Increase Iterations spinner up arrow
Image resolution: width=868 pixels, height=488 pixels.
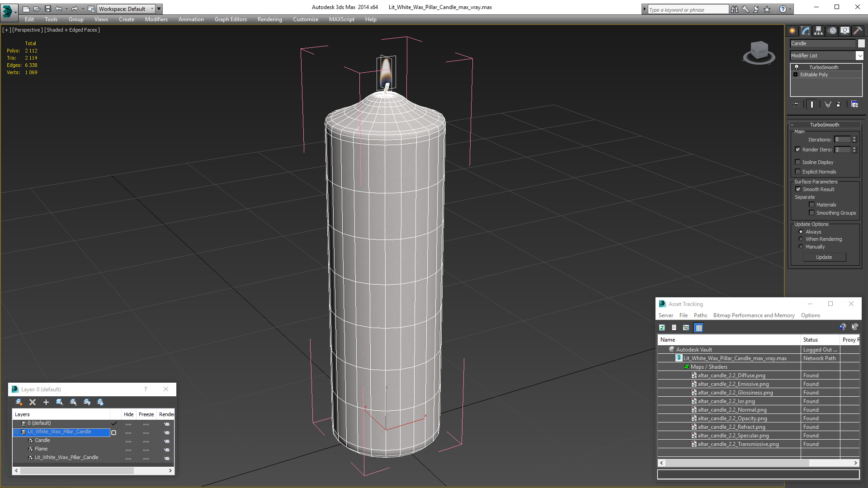click(854, 138)
